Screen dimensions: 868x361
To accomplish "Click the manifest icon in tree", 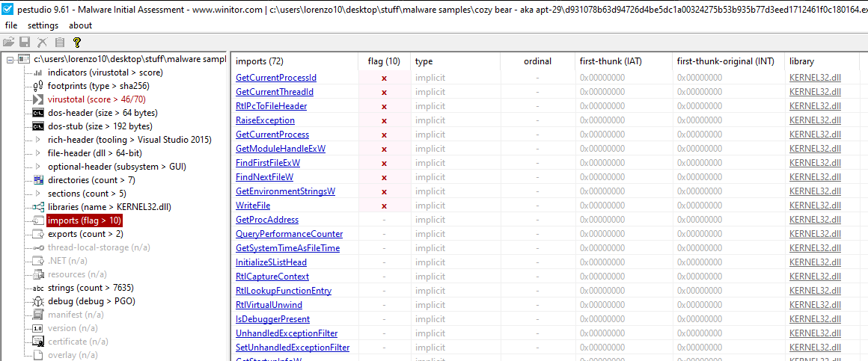I will click(38, 315).
